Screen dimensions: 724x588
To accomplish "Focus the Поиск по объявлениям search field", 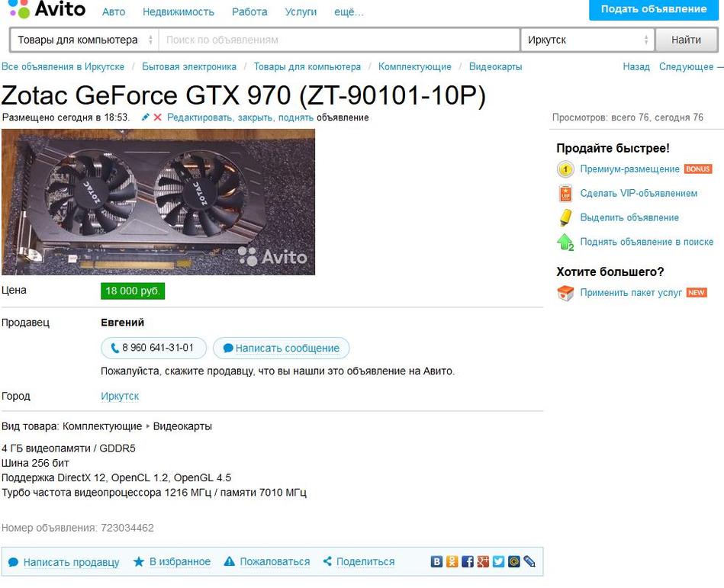I will (339, 40).
